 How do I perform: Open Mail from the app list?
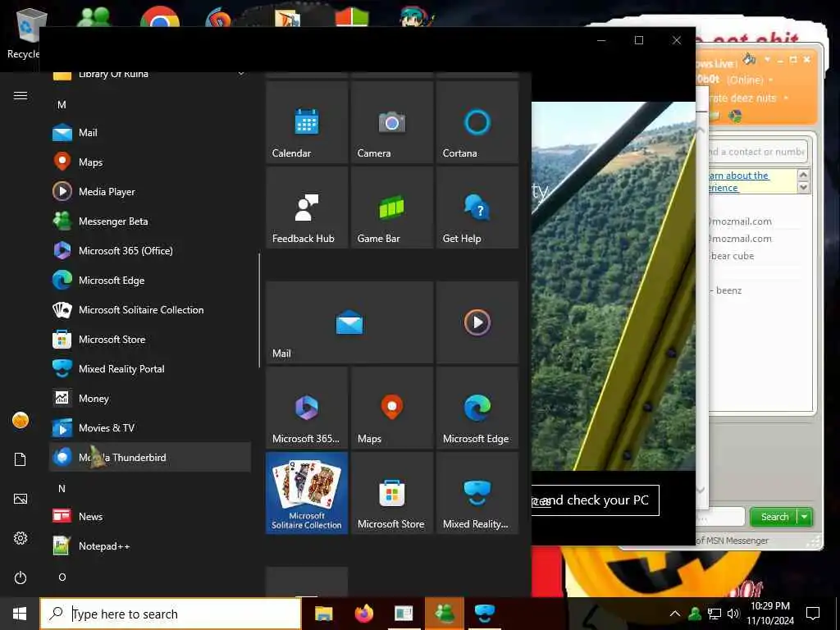[149, 133]
